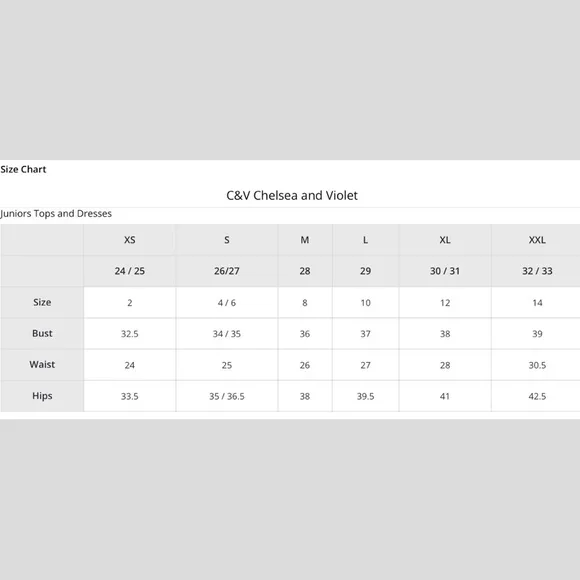Click the 39.5 hips cell
The width and height of the screenshot is (580, 580).
[365, 396]
